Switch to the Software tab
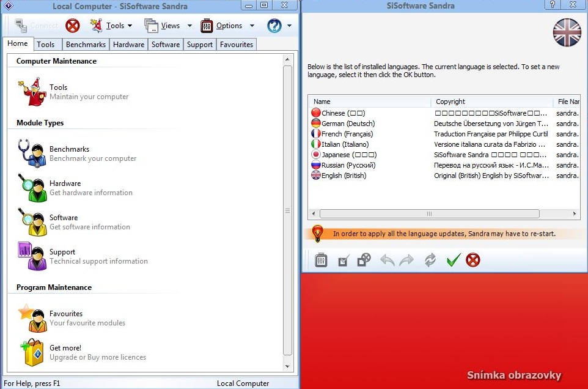The height and width of the screenshot is (389, 588). [x=166, y=44]
